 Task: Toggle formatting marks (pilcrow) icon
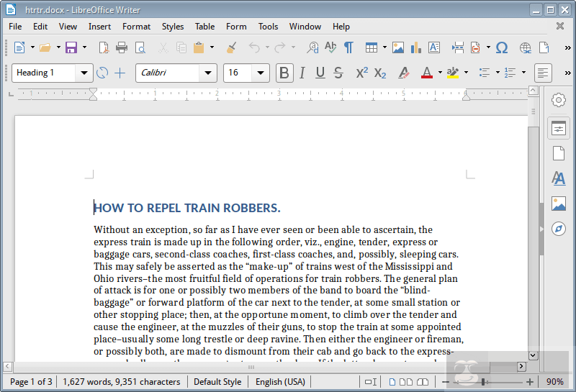pyautogui.click(x=348, y=47)
